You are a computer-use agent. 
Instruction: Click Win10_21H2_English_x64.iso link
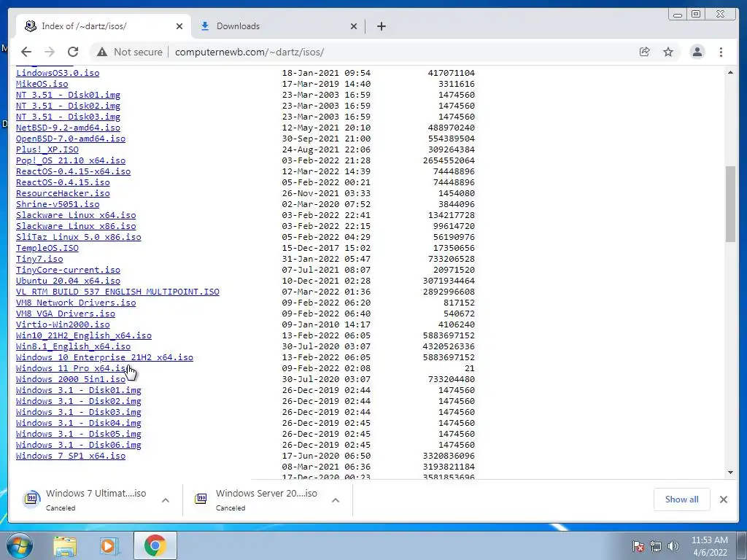pos(84,335)
